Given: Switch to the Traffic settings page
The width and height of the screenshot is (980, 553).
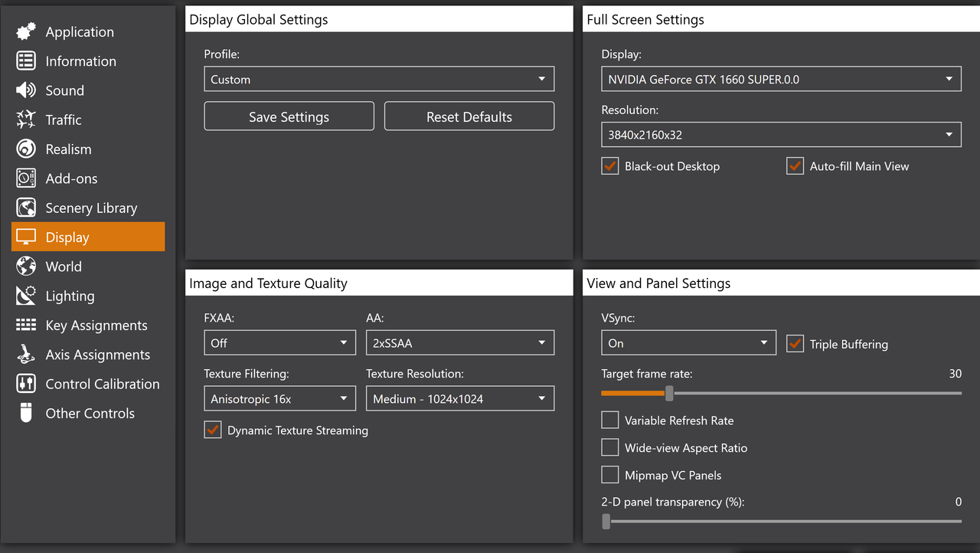Looking at the screenshot, I should (x=88, y=119).
